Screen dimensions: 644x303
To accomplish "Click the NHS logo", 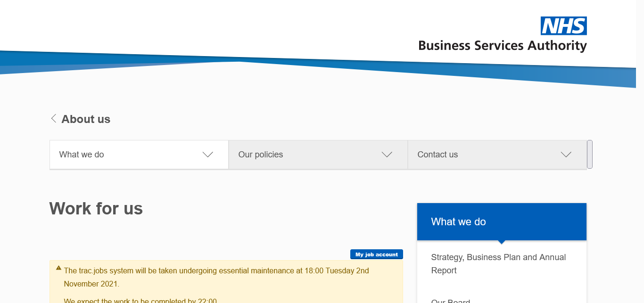I will (x=563, y=26).
